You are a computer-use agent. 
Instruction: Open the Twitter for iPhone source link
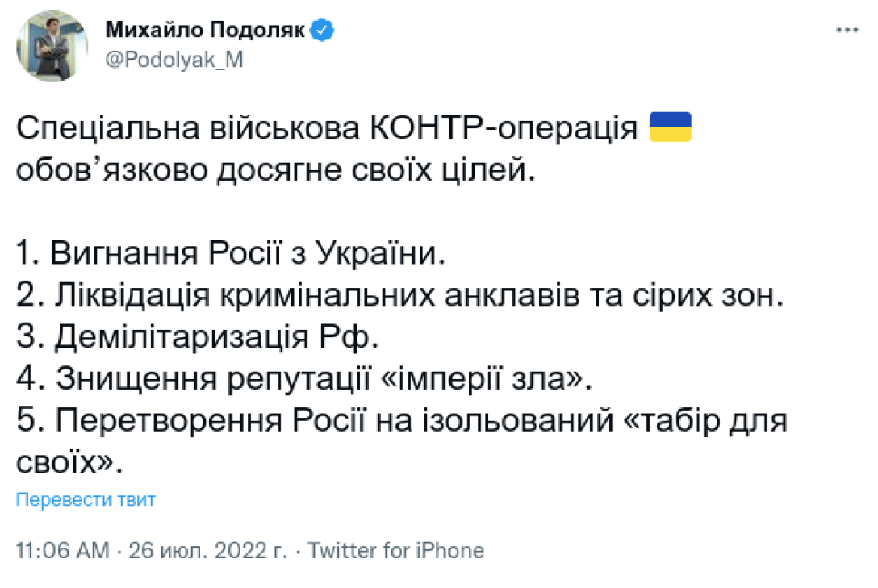click(396, 551)
